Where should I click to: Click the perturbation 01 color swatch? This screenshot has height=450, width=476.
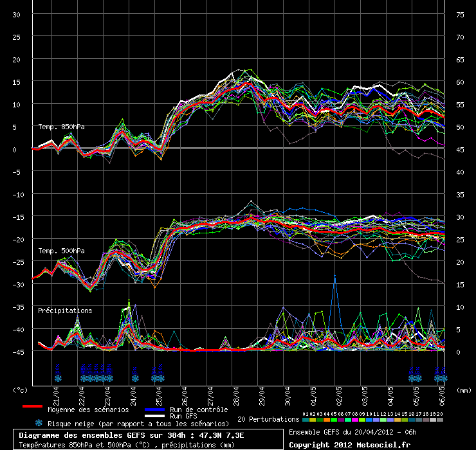coord(306,420)
